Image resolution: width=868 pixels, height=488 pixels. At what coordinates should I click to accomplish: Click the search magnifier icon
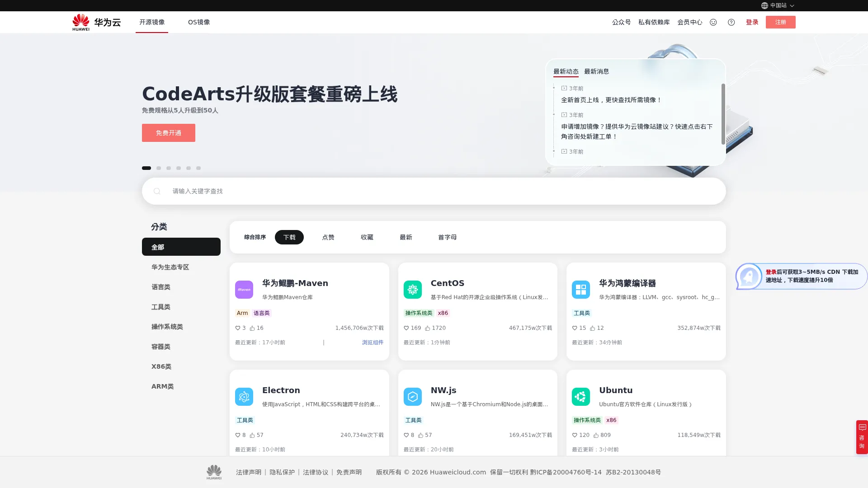point(157,191)
